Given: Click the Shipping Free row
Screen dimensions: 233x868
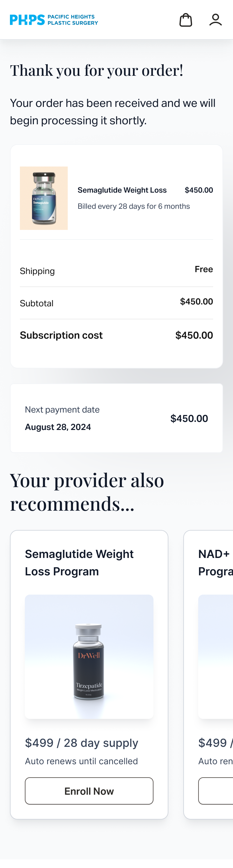Looking at the screenshot, I should click(116, 270).
